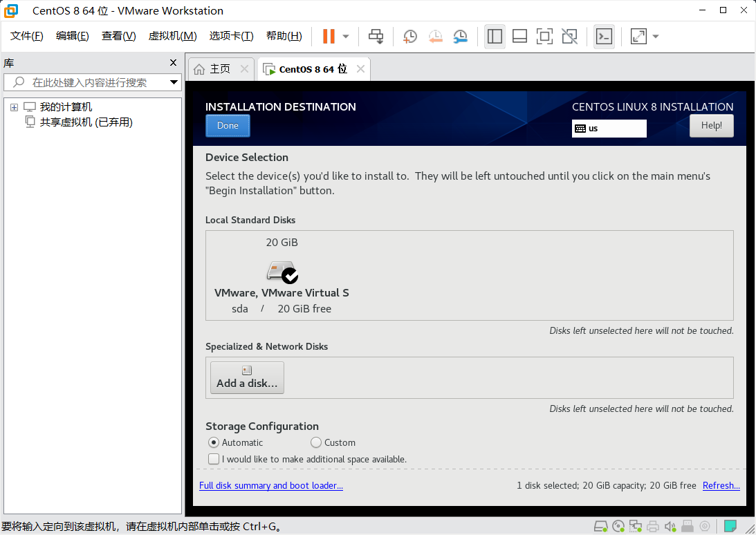
Task: Click the Specialized & Network Disks heading
Action: (266, 346)
